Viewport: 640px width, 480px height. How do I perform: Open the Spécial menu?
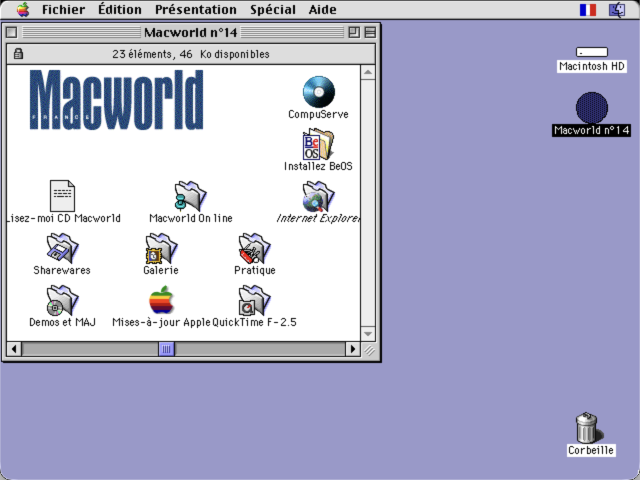click(x=273, y=9)
